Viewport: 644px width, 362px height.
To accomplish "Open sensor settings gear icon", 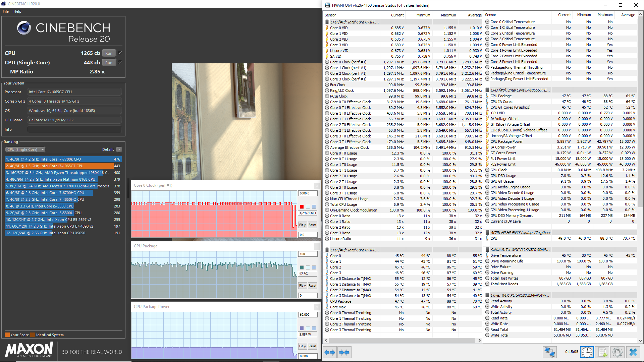I will (x=617, y=352).
